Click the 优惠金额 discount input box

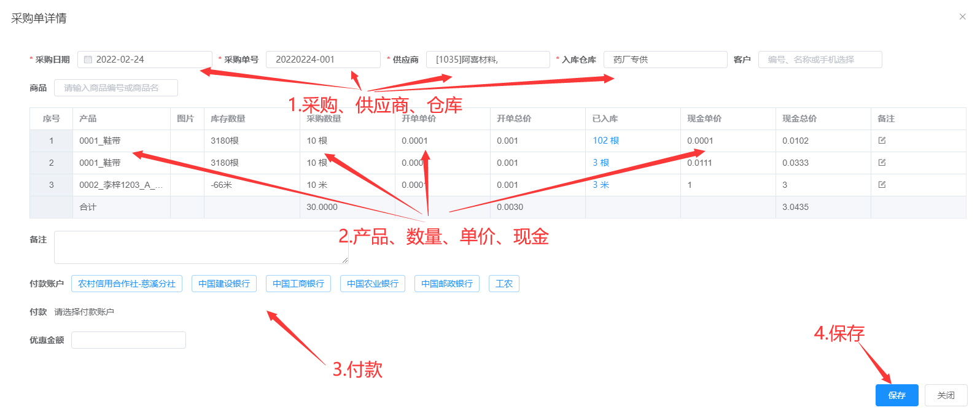(x=128, y=340)
